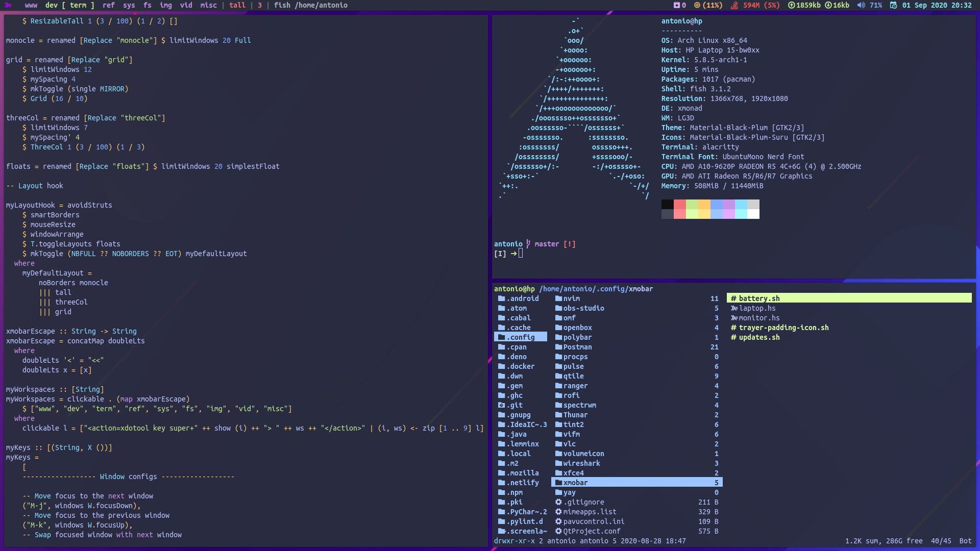This screenshot has height=551, width=980.
Task: Switch to the vid workspace
Action: (186, 5)
